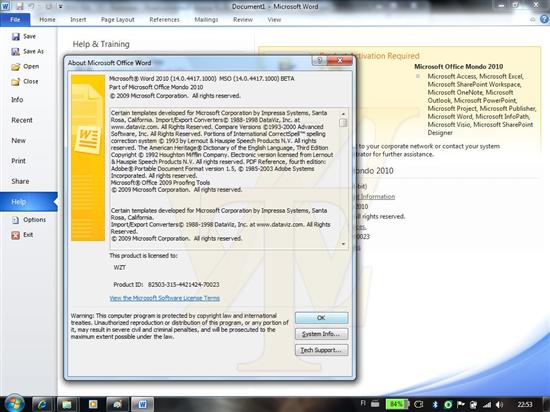This screenshot has height=412, width=550.
Task: Switch to the Page Layout ribbon tab
Action: [118, 20]
